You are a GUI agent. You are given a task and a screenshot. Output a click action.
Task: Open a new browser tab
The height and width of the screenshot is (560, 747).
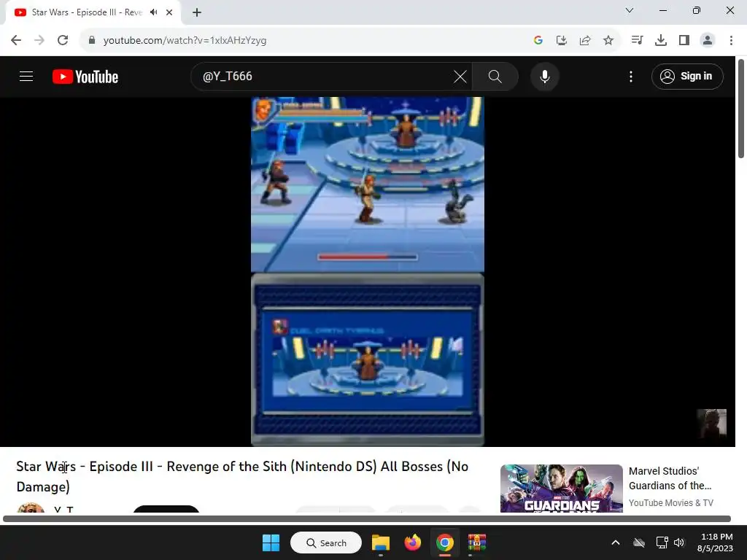[x=197, y=12]
